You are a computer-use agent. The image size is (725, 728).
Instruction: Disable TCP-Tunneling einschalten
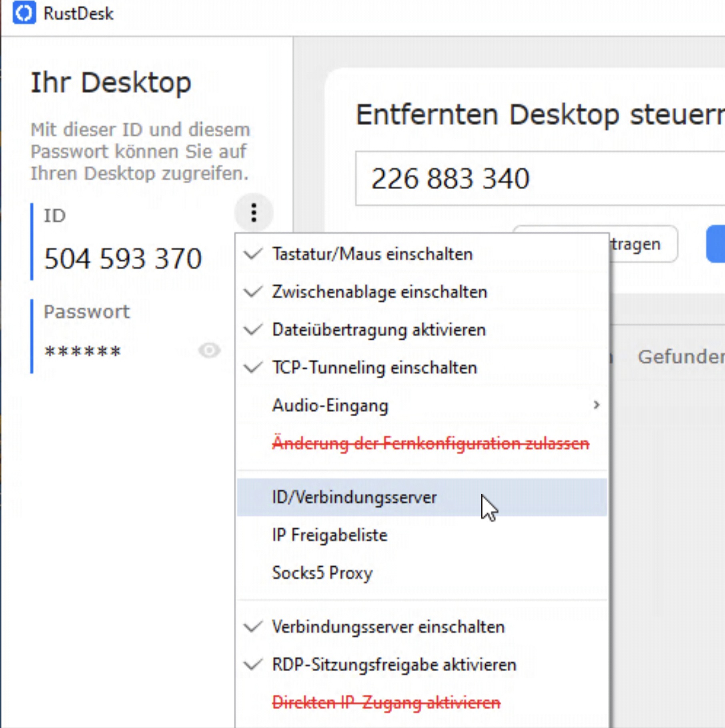tap(374, 368)
